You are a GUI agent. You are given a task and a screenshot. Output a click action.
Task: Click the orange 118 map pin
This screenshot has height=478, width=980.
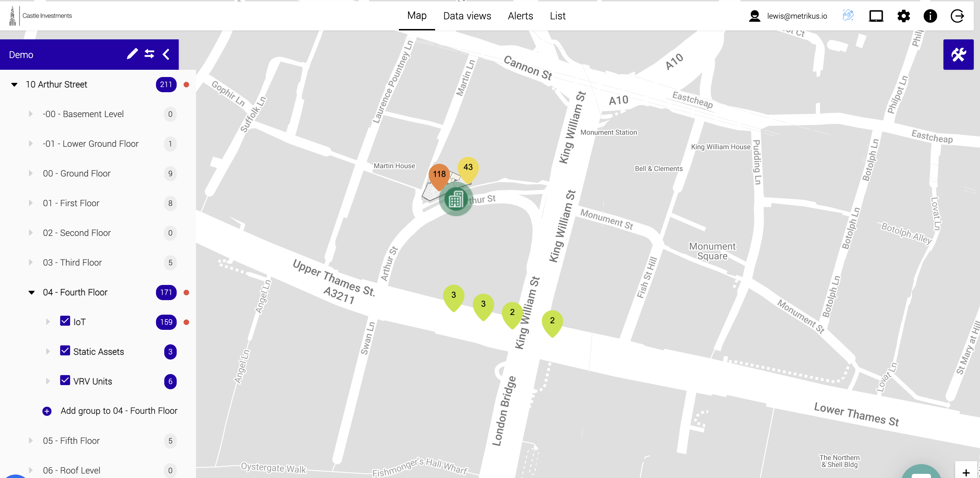click(x=439, y=176)
